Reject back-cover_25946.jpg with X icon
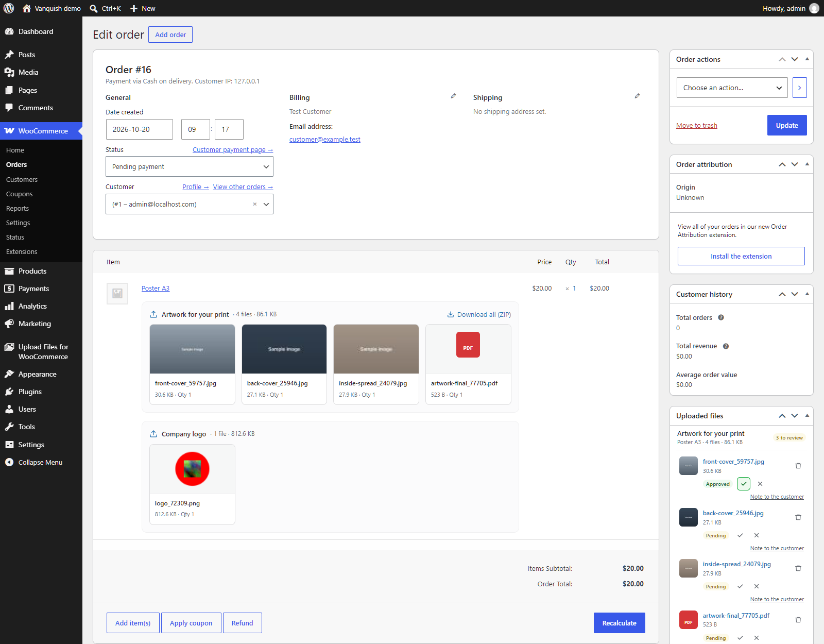 coord(757,535)
